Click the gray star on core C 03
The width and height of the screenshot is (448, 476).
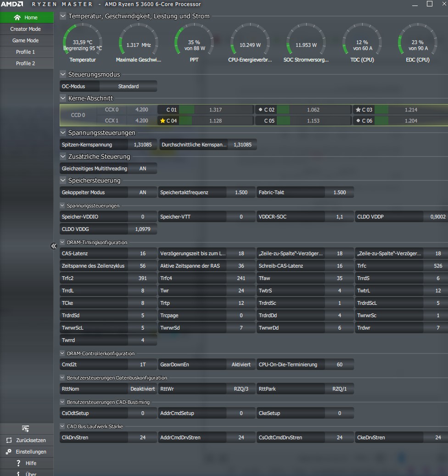pyautogui.click(x=358, y=110)
